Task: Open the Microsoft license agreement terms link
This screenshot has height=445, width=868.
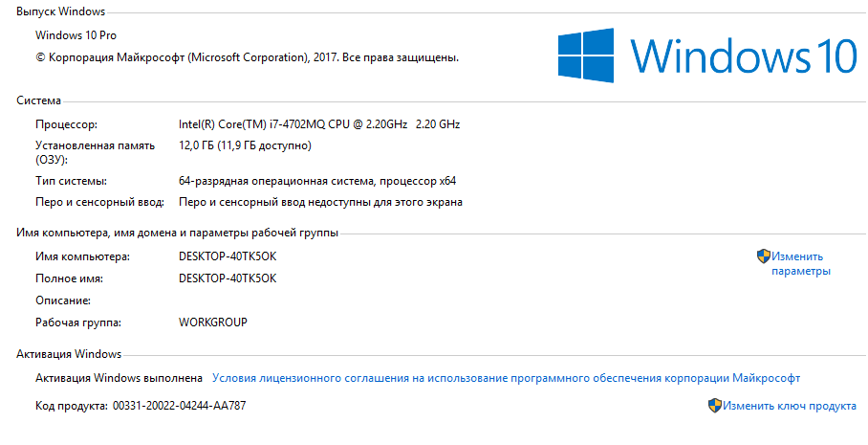Action: pyautogui.click(x=506, y=378)
